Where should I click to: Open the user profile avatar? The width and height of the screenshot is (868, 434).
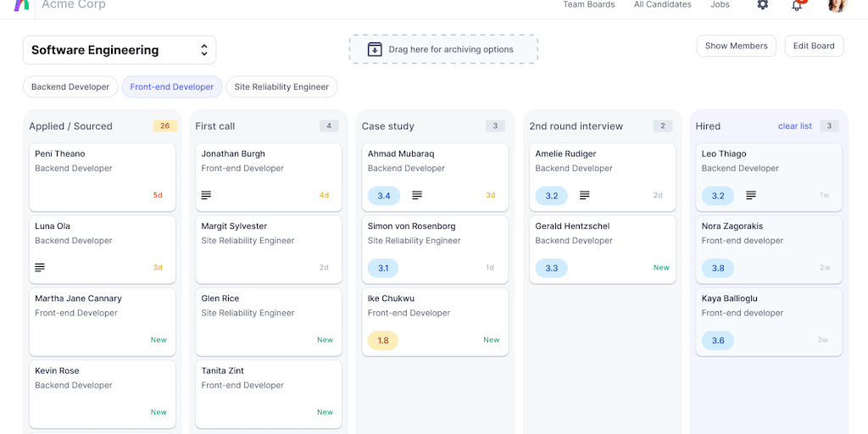837,5
